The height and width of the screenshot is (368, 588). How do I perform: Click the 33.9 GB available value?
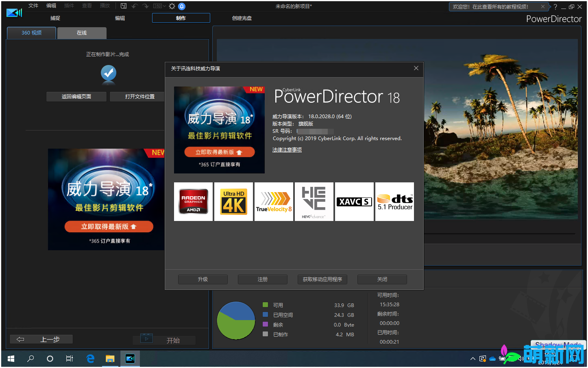(344, 305)
